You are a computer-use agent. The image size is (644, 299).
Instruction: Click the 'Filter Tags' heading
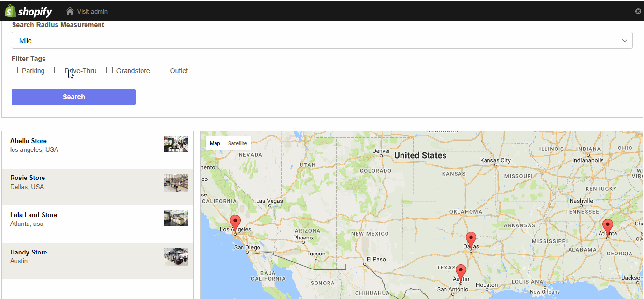[29, 59]
